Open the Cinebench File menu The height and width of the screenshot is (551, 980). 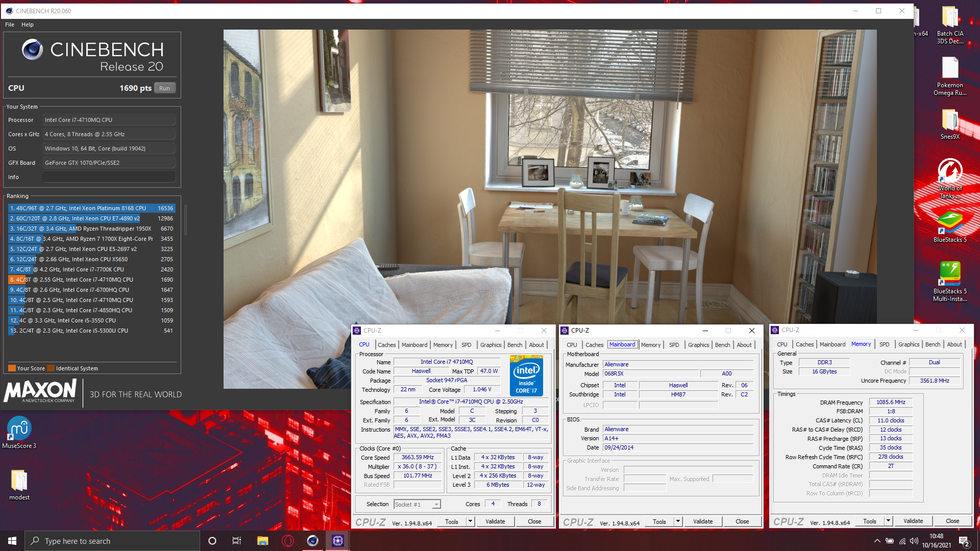point(10,24)
